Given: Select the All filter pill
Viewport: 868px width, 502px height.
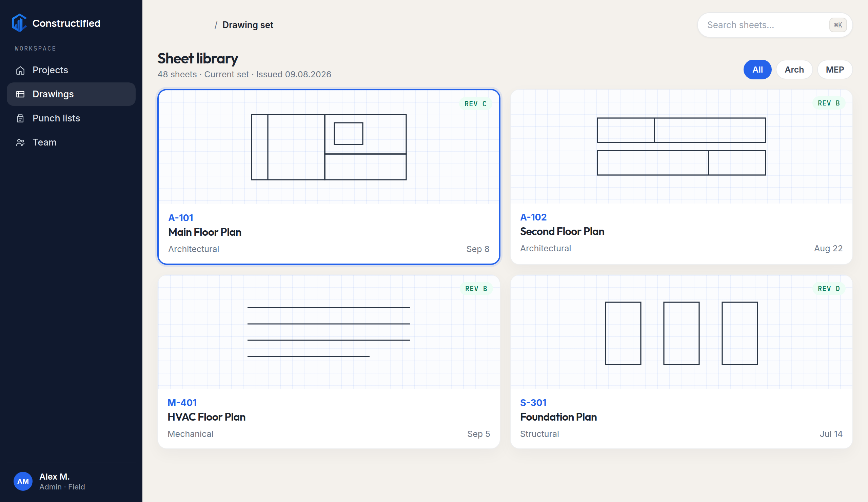Looking at the screenshot, I should (757, 70).
